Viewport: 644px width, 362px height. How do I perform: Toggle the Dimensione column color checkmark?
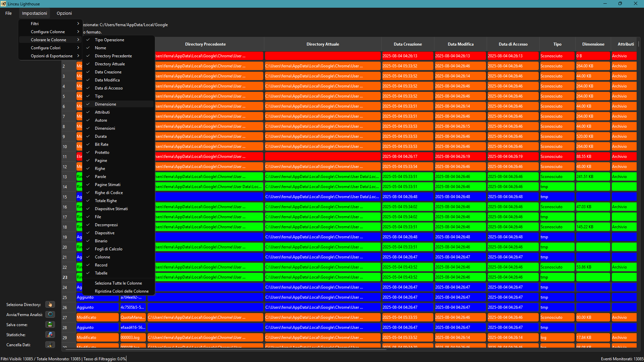pos(105,104)
